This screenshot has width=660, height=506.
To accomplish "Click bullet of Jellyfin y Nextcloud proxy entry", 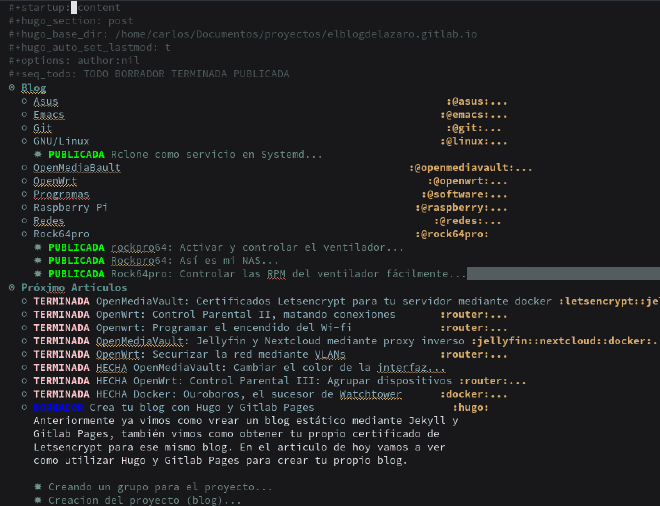I will pos(24,341).
